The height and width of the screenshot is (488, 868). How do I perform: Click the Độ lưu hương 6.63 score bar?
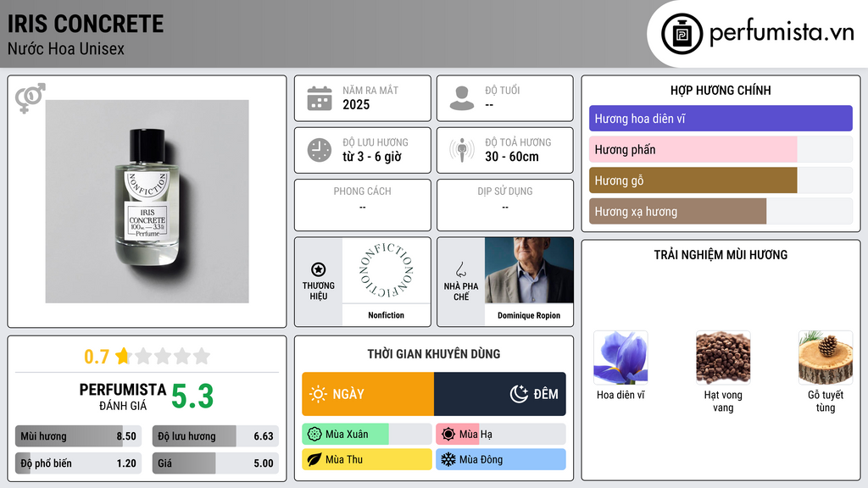(x=215, y=436)
